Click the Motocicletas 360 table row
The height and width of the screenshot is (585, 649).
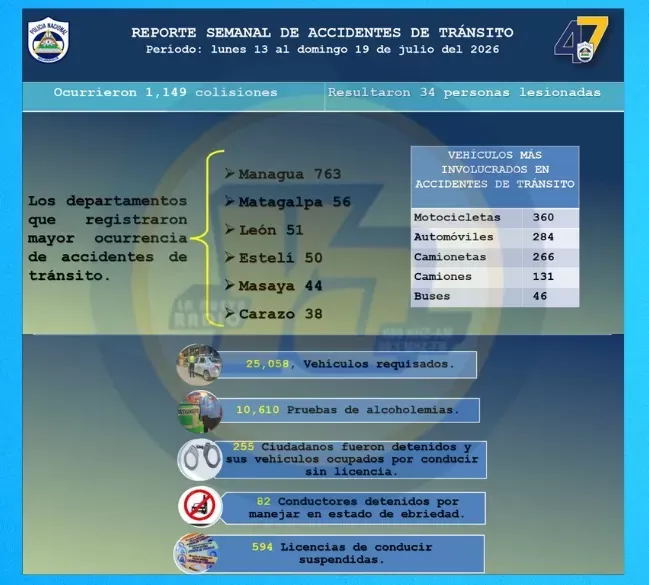(x=495, y=218)
